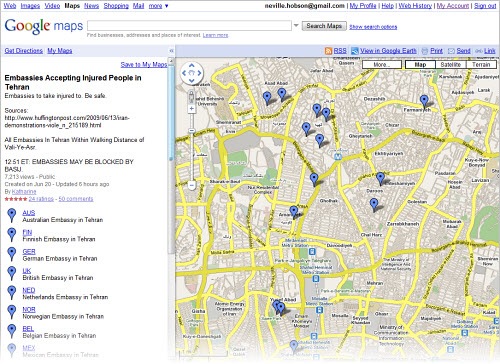This screenshot has width=500, height=364.
Task: Click 'German Embassy in Tehran' text
Action: click(60, 258)
